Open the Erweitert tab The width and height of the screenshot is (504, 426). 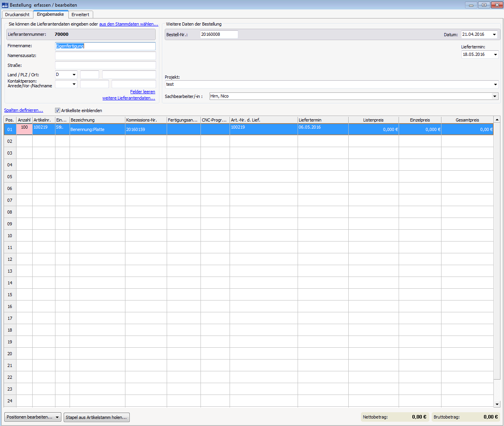(80, 15)
